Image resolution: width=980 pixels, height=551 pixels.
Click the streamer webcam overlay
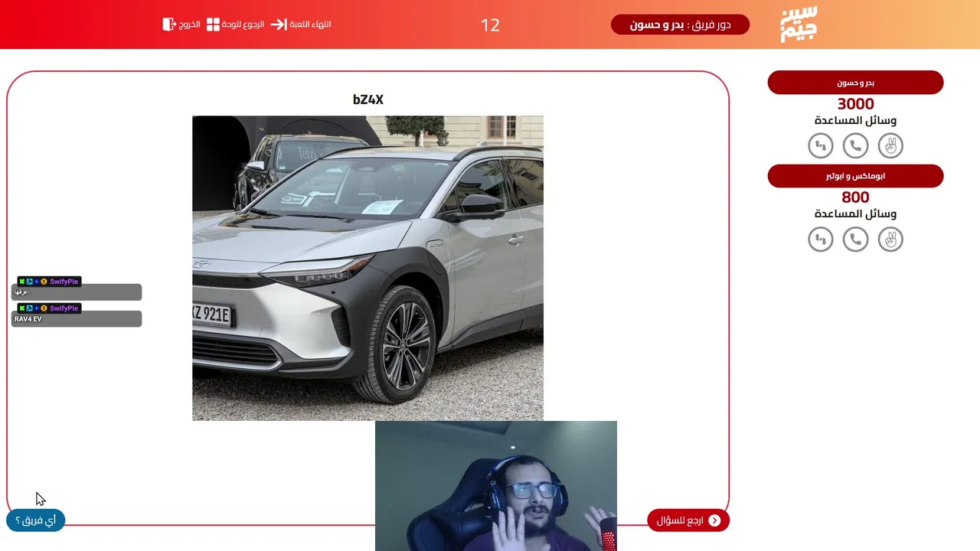[496, 486]
